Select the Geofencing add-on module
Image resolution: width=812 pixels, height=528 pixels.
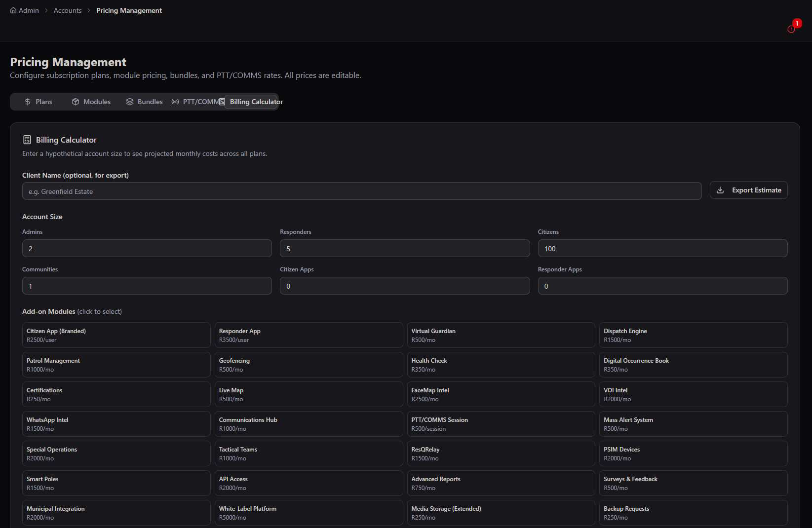point(309,365)
